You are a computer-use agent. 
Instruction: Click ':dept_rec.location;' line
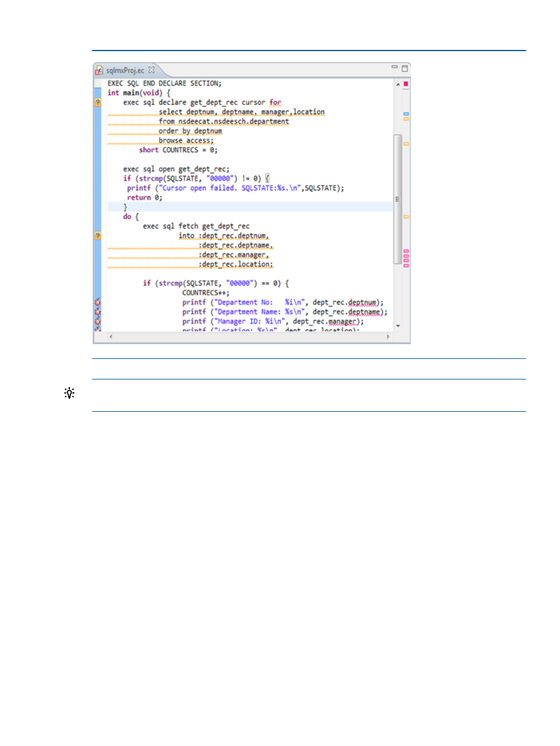pos(235,264)
